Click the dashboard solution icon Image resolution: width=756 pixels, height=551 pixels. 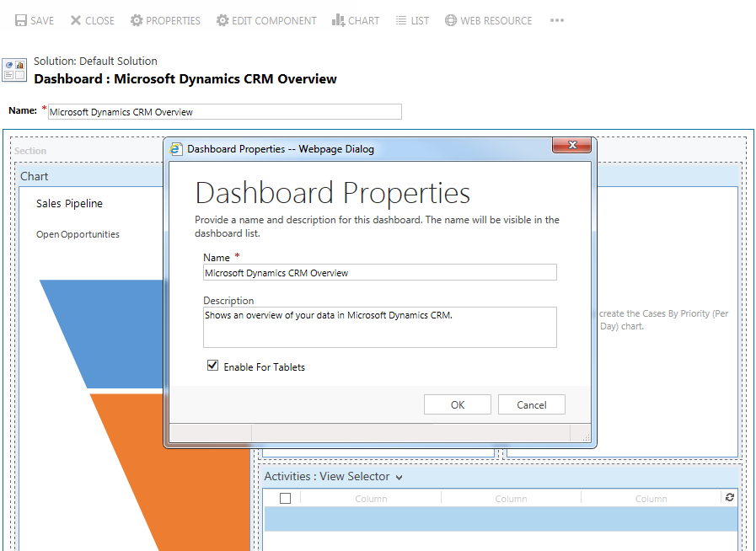[x=14, y=69]
